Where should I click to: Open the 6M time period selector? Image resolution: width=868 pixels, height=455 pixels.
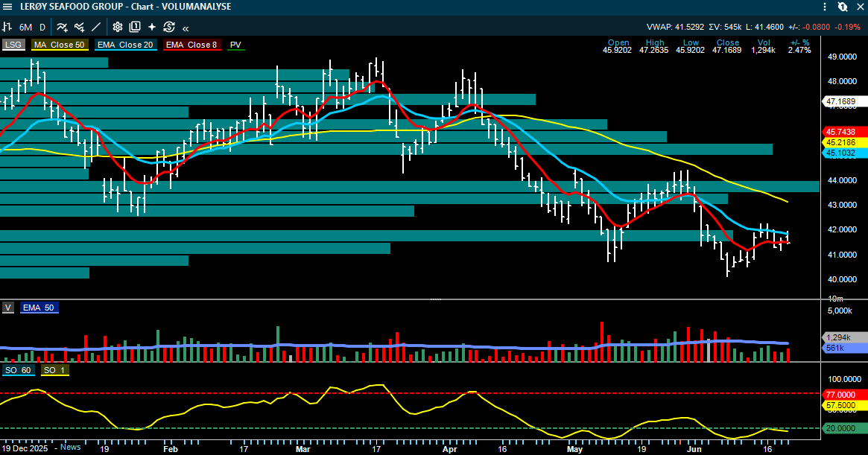[25, 27]
